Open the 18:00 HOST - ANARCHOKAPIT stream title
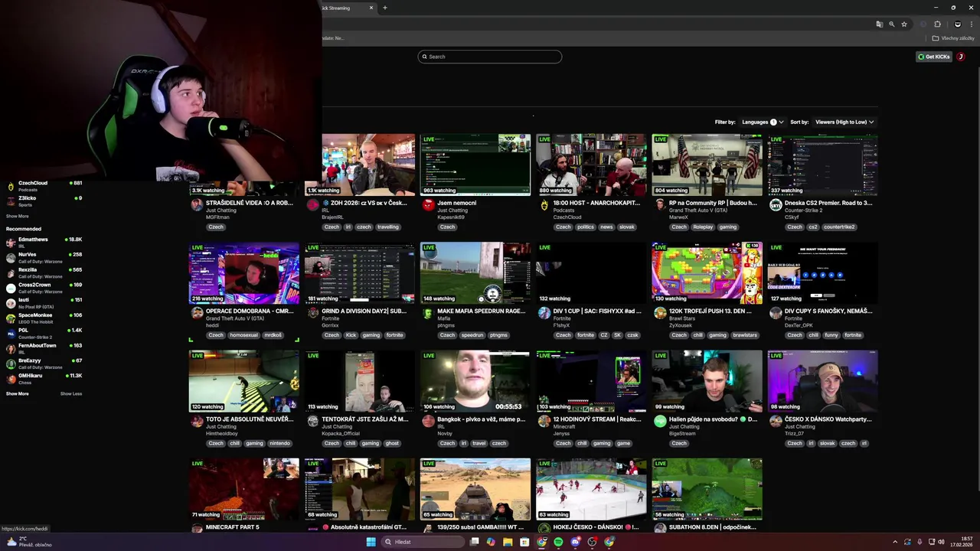Viewport: 980px width, 551px height. pos(596,203)
